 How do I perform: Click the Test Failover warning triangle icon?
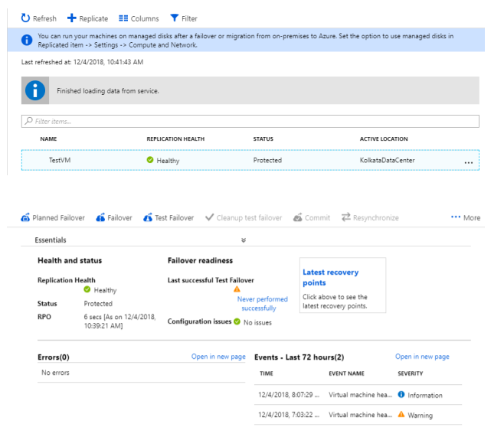237,289
